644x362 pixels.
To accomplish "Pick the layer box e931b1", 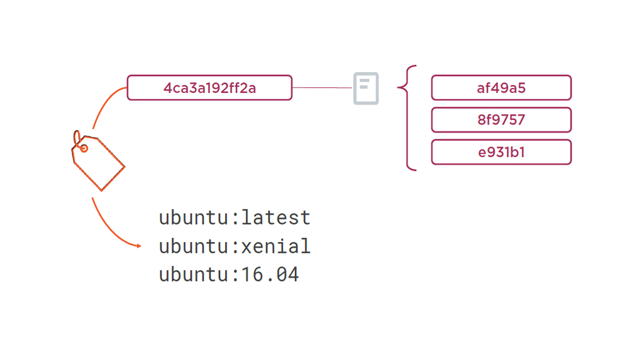I will tap(501, 152).
